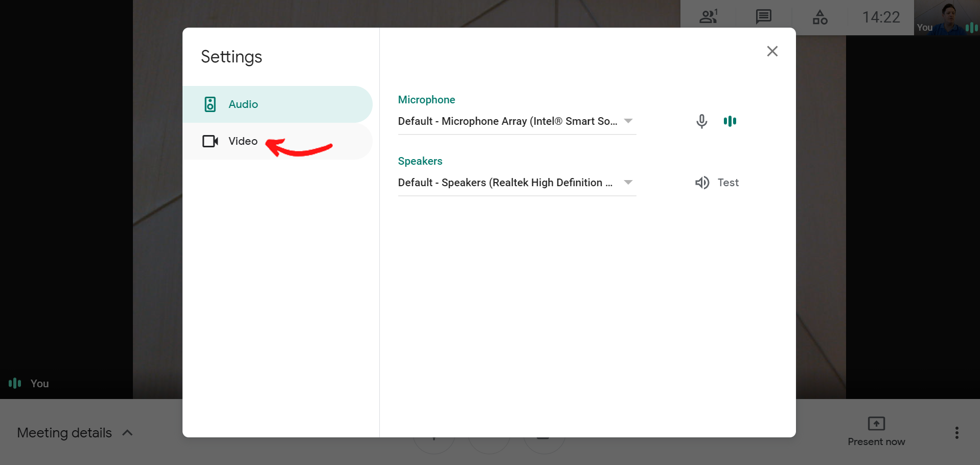Viewport: 980px width, 465px height.
Task: Close the Settings dialog
Action: [772, 51]
